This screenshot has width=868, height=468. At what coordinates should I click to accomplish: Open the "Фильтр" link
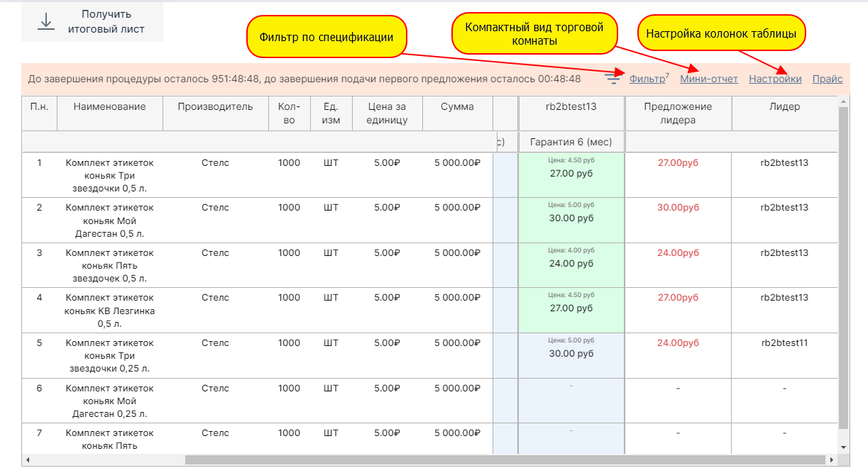tap(647, 79)
